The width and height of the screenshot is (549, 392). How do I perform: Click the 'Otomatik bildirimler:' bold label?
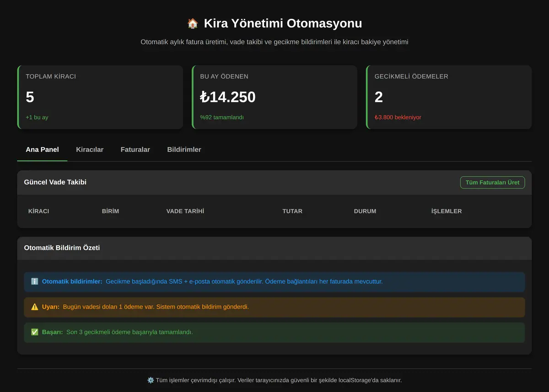click(72, 281)
